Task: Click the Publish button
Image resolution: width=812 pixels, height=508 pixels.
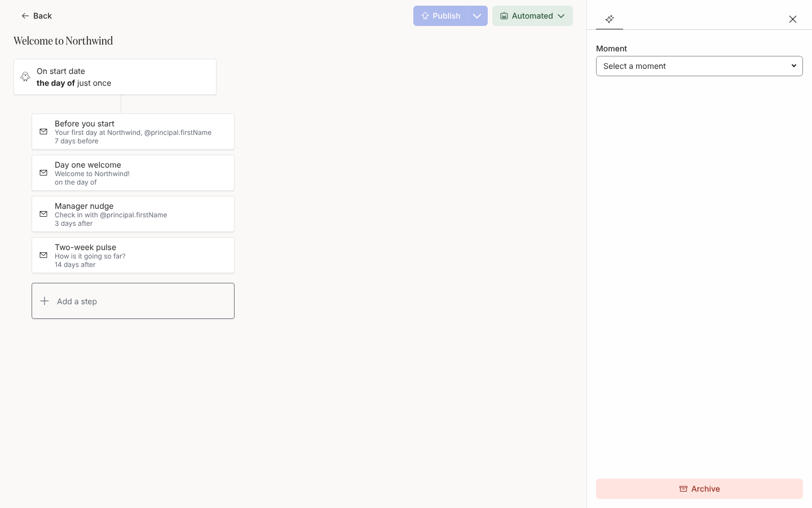Action: coord(440,16)
